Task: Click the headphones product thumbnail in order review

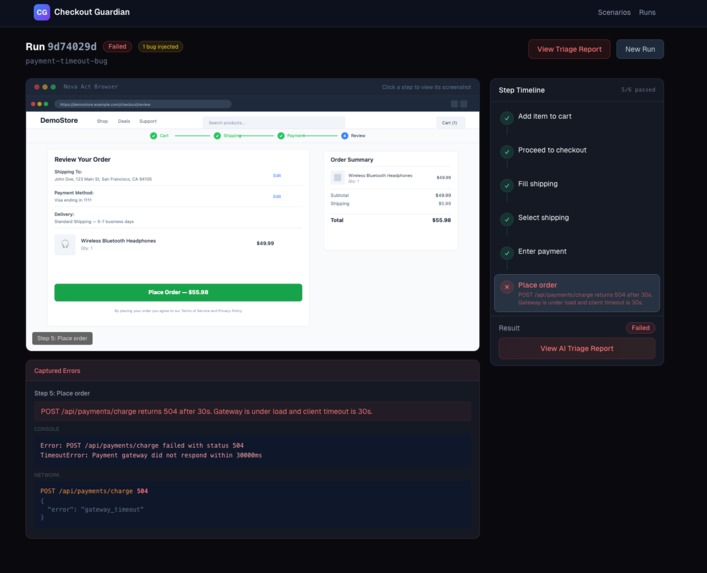Action: tap(65, 244)
